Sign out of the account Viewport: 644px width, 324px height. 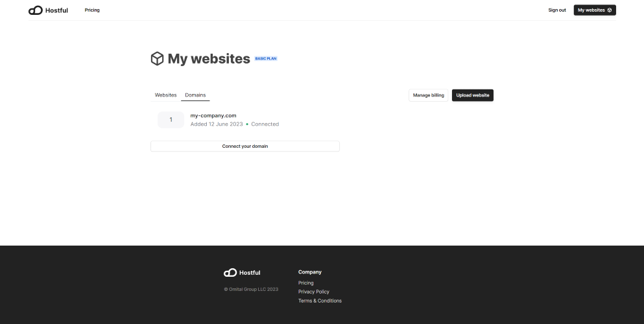click(x=557, y=10)
